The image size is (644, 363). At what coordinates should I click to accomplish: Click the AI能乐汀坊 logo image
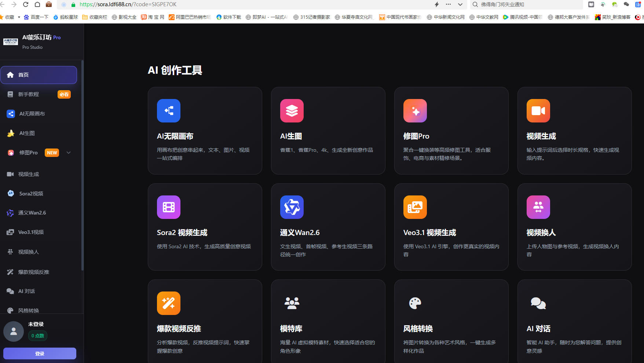[11, 42]
